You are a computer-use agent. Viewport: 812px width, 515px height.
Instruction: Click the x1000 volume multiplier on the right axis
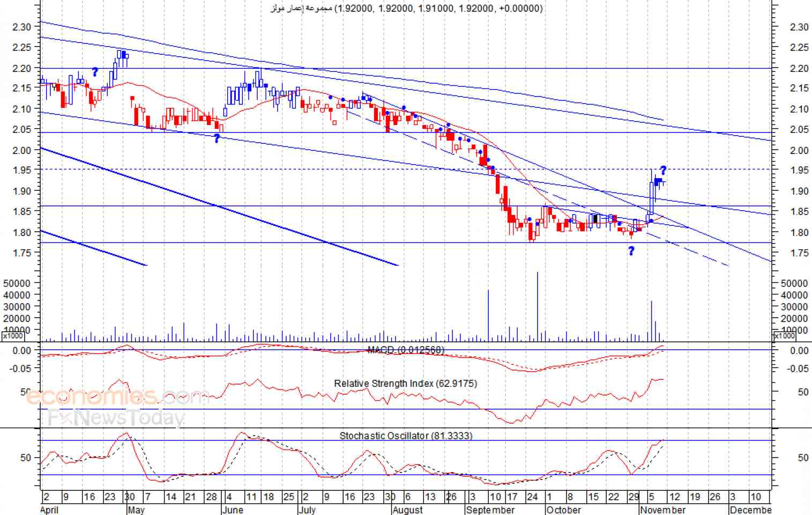(x=785, y=336)
